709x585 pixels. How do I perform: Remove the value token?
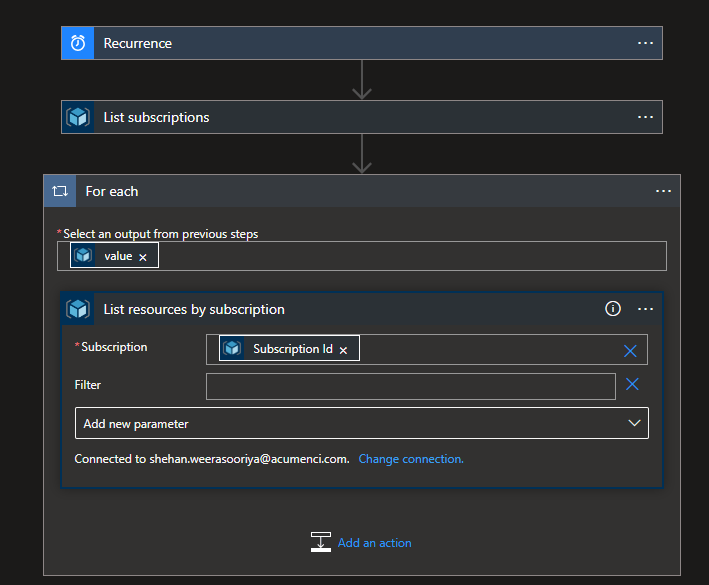point(143,257)
